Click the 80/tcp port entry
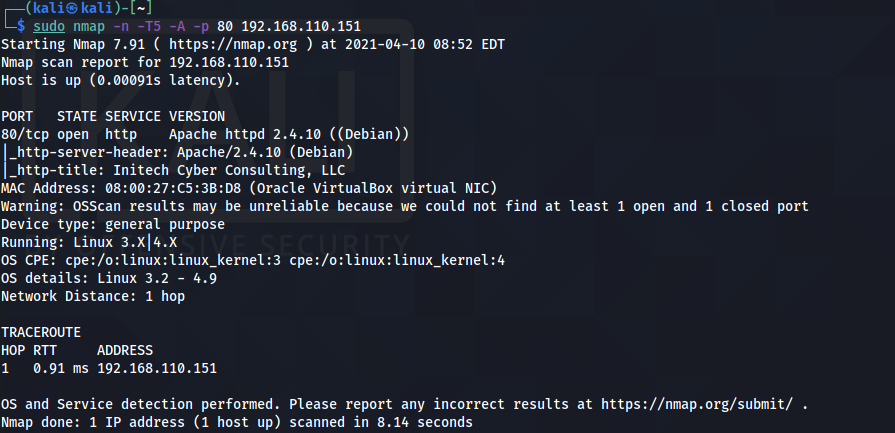The width and height of the screenshot is (895, 433). tap(25, 134)
